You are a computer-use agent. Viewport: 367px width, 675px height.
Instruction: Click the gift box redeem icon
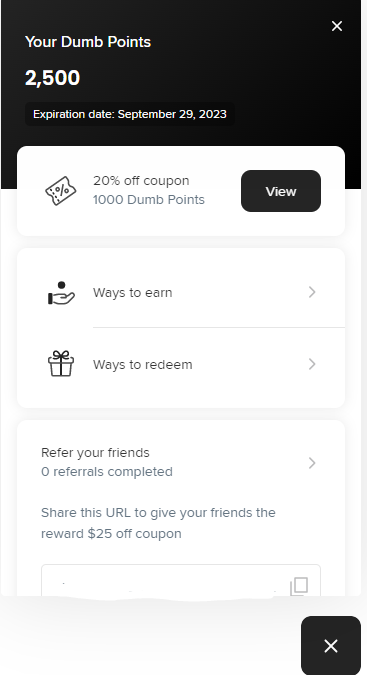(x=61, y=364)
